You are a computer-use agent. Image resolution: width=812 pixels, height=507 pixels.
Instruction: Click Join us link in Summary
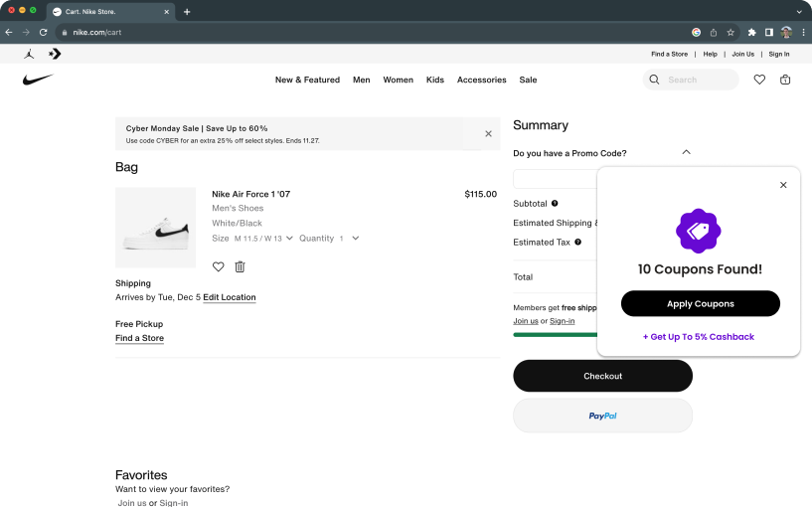click(x=526, y=321)
